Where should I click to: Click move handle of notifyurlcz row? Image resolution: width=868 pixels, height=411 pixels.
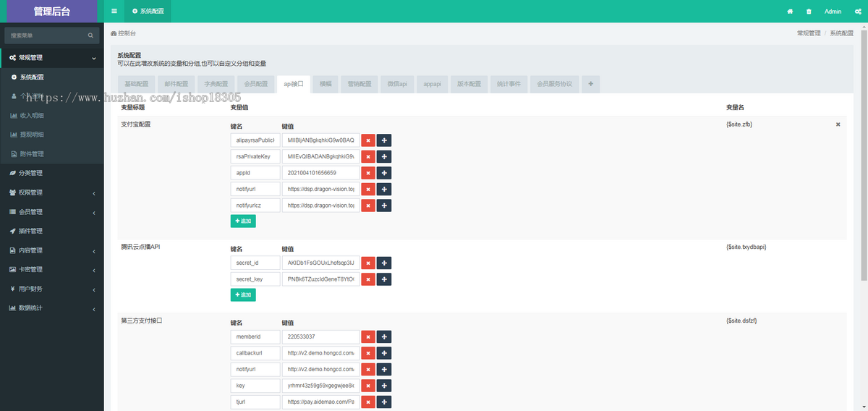[x=384, y=205]
